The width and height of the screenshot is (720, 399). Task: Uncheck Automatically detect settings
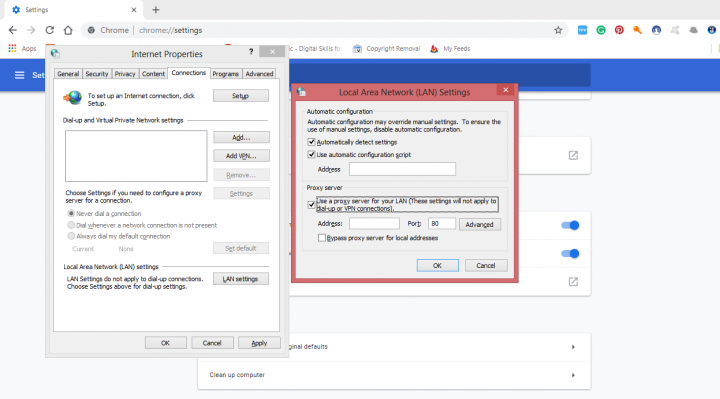tap(311, 142)
